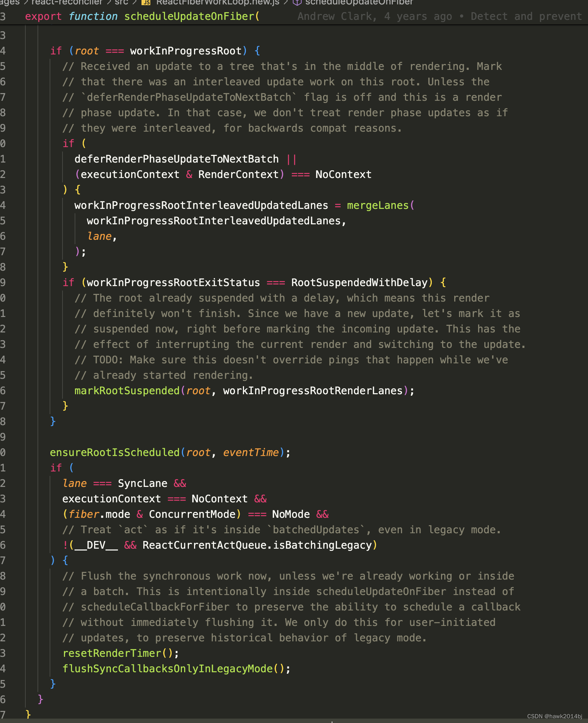Click workInProgressRootExitStatus in the if condition
Screen dimensions: 588x723
coord(173,282)
